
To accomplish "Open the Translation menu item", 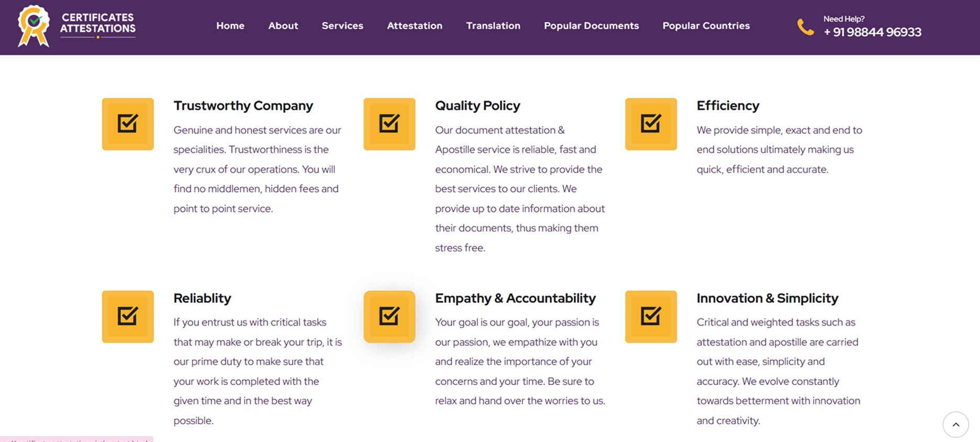I will (x=493, y=26).
